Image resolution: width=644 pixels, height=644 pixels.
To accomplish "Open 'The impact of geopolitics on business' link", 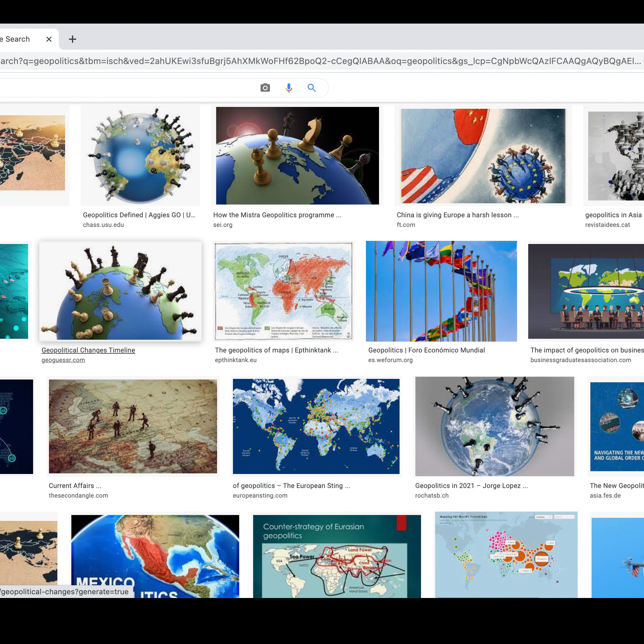I will [x=587, y=350].
